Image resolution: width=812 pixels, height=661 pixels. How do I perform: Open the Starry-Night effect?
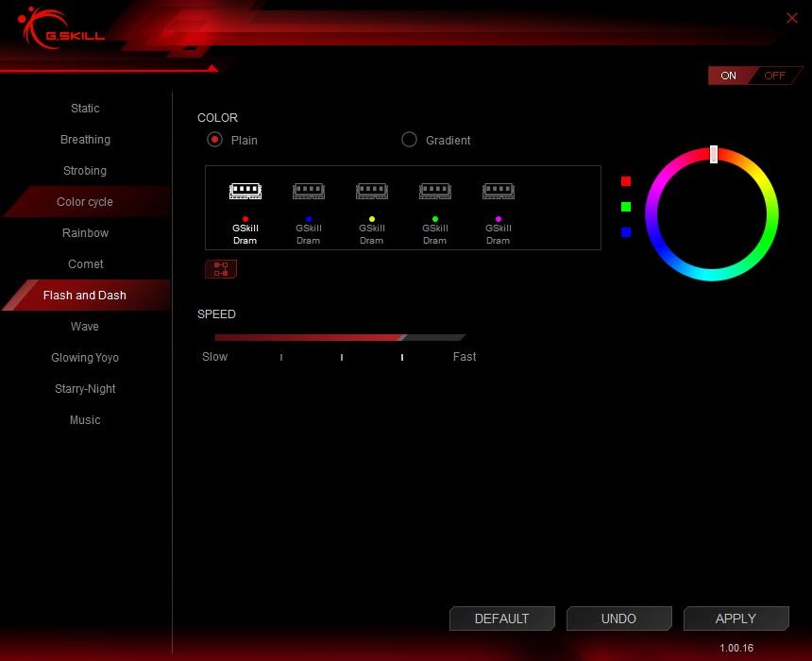click(x=85, y=388)
